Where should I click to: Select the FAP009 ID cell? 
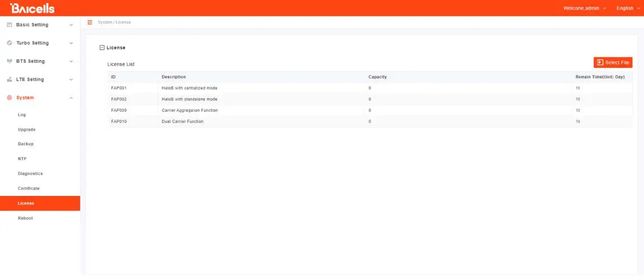pos(119,110)
